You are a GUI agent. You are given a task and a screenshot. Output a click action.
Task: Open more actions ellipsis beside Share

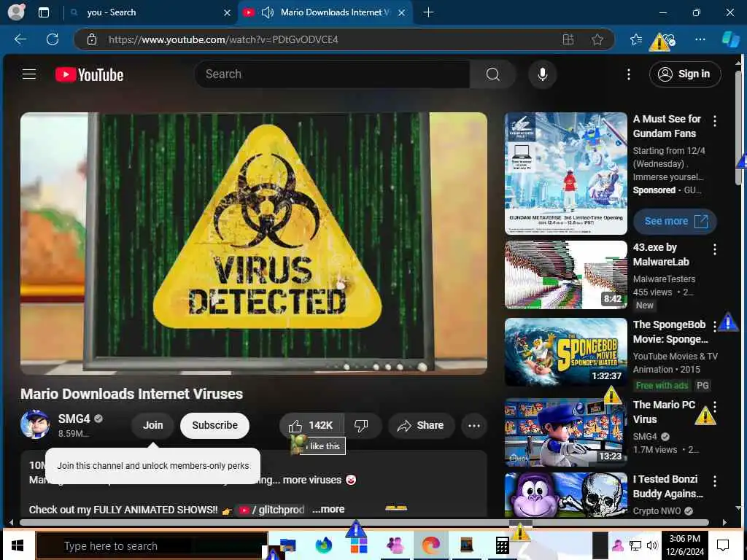(x=474, y=426)
